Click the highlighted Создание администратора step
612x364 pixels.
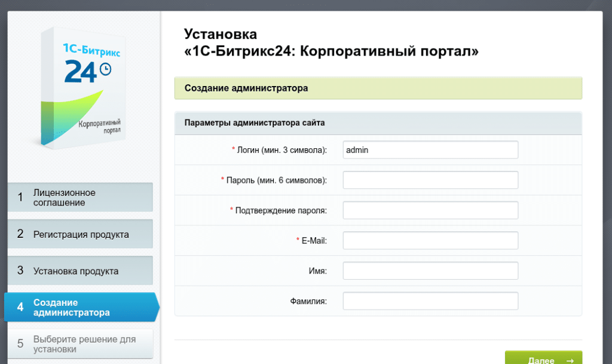(x=72, y=307)
